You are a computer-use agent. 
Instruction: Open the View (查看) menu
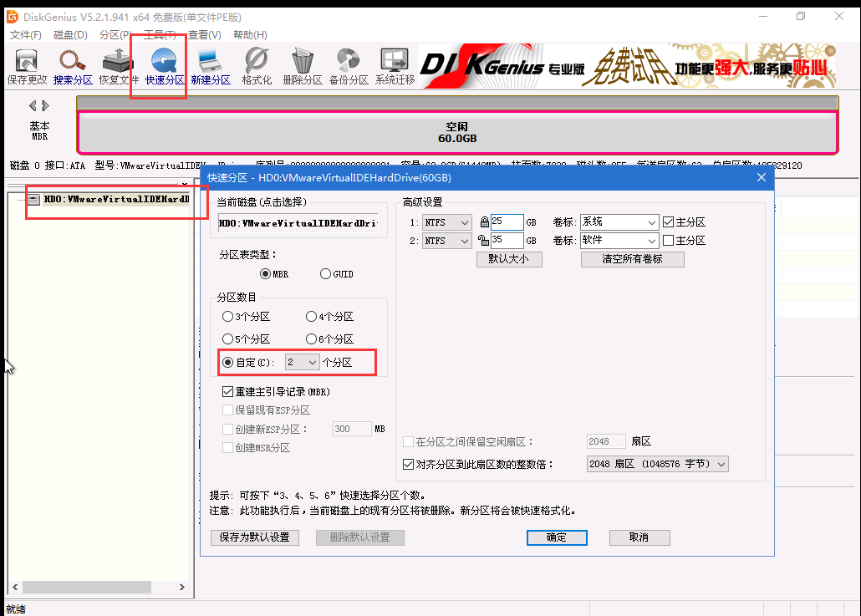(x=204, y=35)
